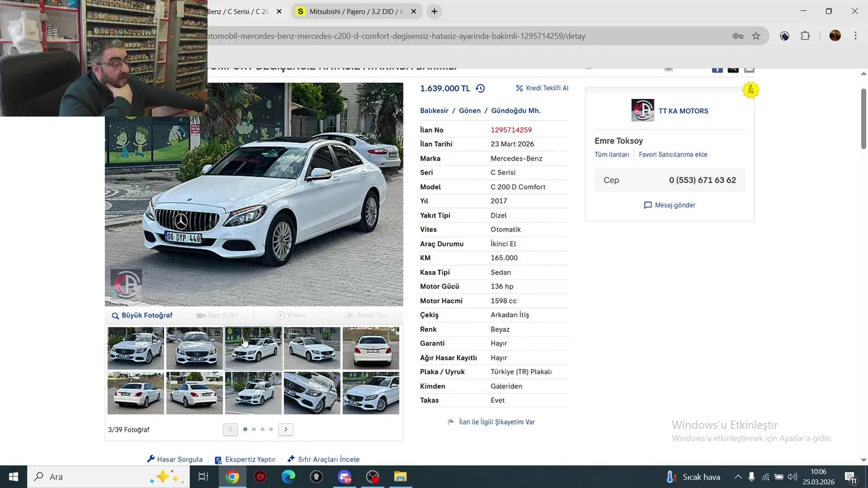This screenshot has width=868, height=488.
Task: Switch to the Mitsubishi / Pajero tab
Action: (x=357, y=12)
